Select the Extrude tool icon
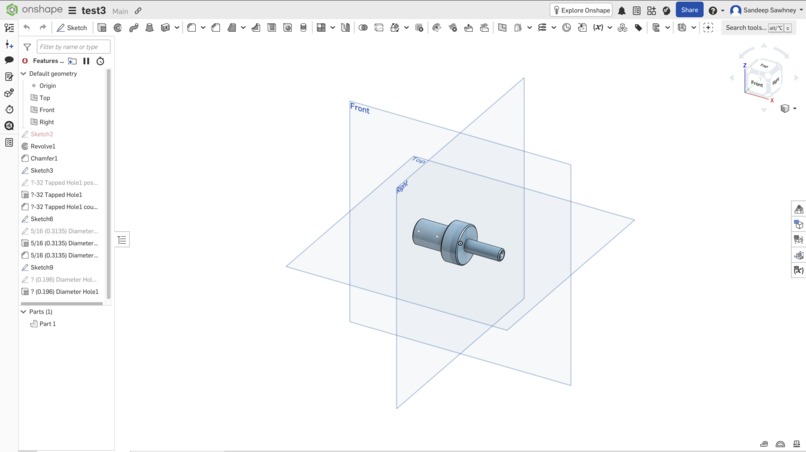Screen dimensions: 806x452 102,28
